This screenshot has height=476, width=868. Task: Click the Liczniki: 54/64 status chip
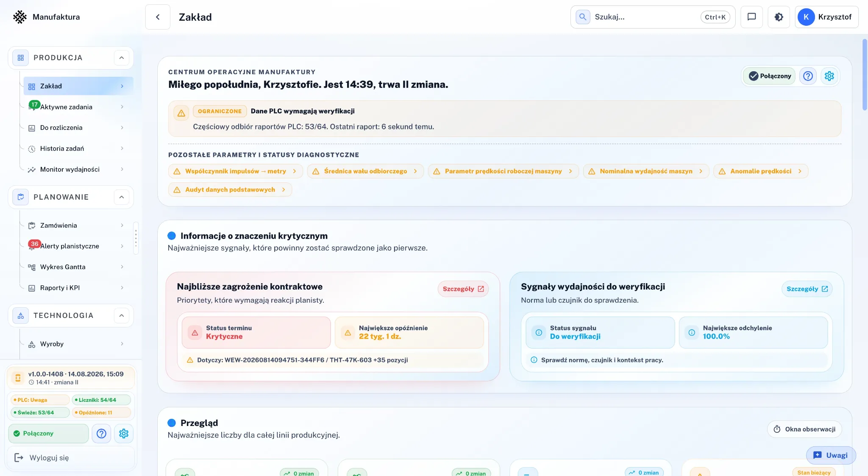click(101, 400)
